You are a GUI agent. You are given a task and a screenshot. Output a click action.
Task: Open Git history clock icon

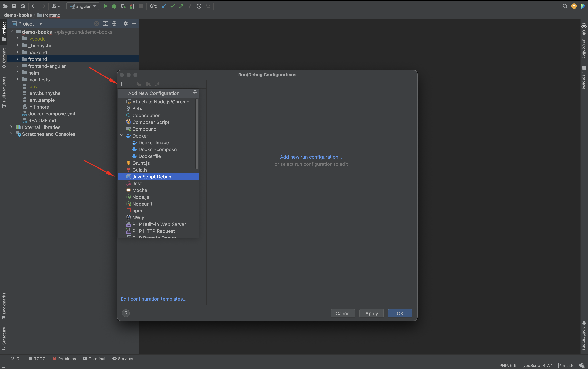tap(199, 6)
